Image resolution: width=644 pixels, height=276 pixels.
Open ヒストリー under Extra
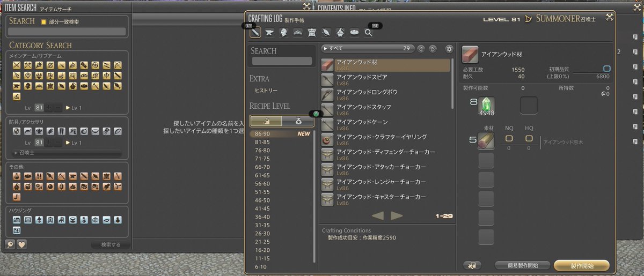pos(266,91)
